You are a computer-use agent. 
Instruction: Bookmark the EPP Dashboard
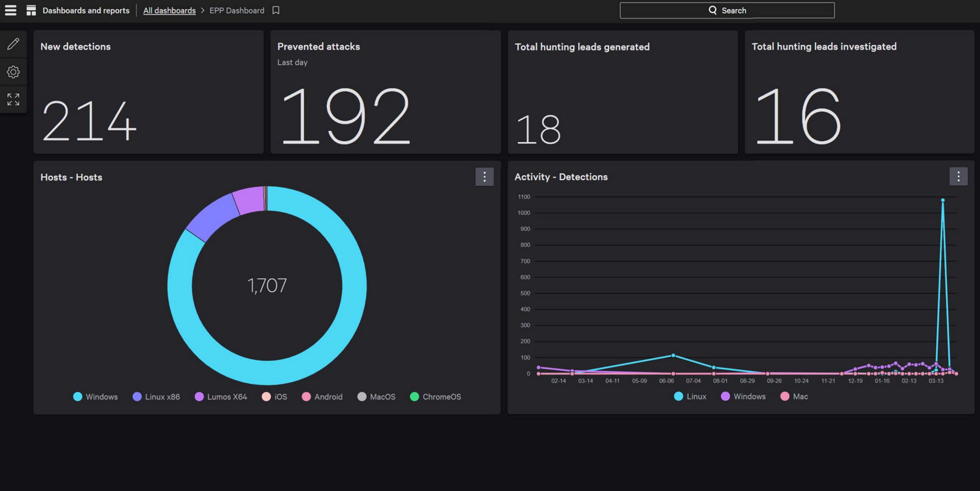click(x=275, y=10)
